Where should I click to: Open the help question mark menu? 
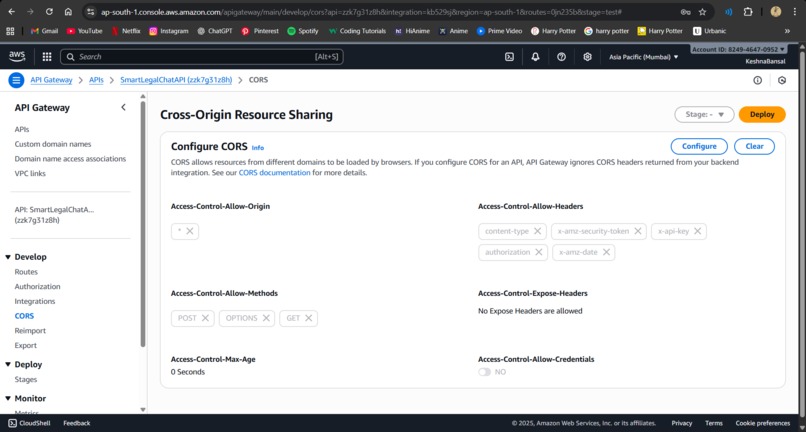tap(561, 57)
